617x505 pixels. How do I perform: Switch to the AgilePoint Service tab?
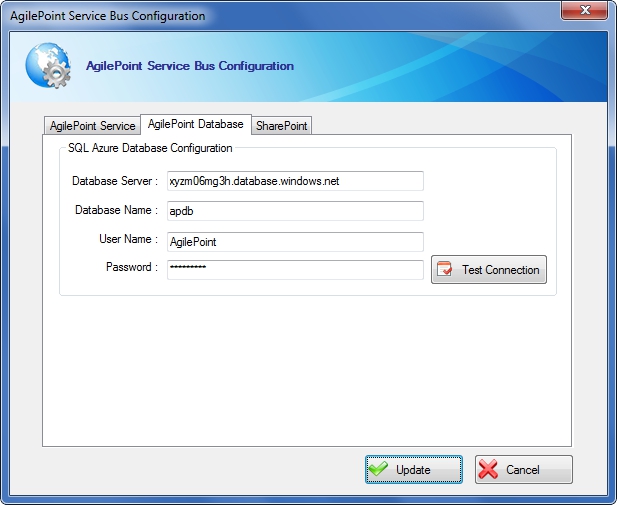[92, 126]
